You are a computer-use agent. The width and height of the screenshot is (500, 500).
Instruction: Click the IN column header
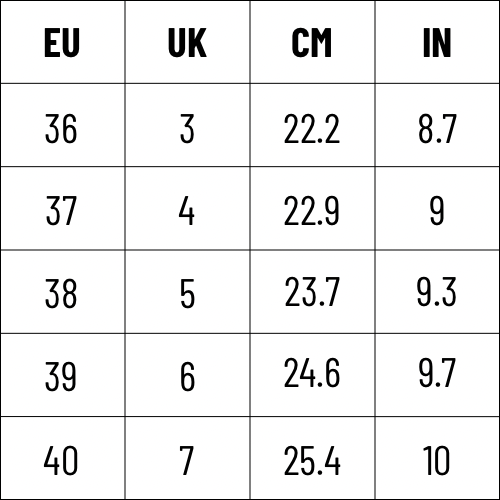point(437,43)
